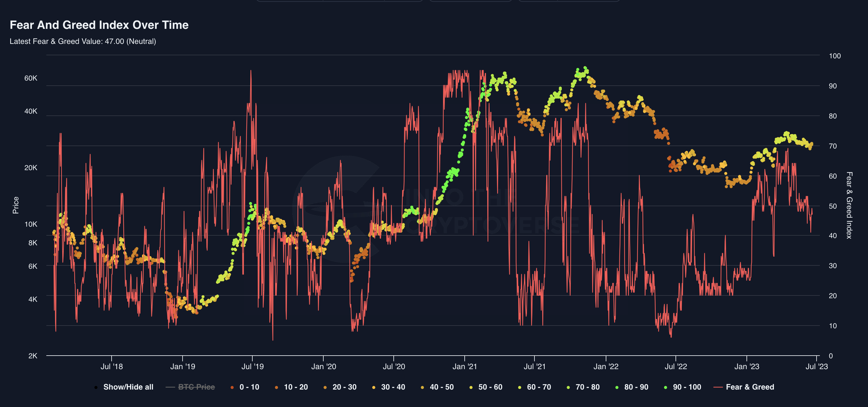Toggle the 10 - 20 legend series
868x407 pixels.
[x=296, y=387]
